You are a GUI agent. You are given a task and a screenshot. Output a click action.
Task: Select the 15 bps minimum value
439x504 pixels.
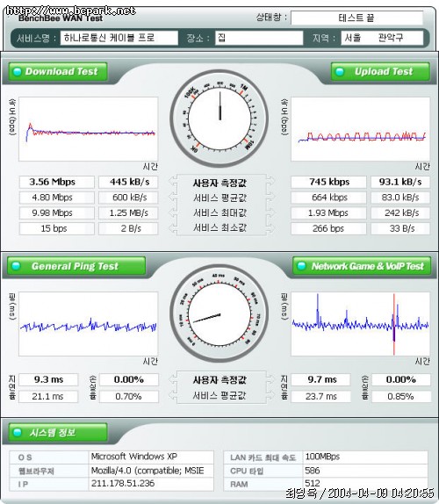[57, 228]
